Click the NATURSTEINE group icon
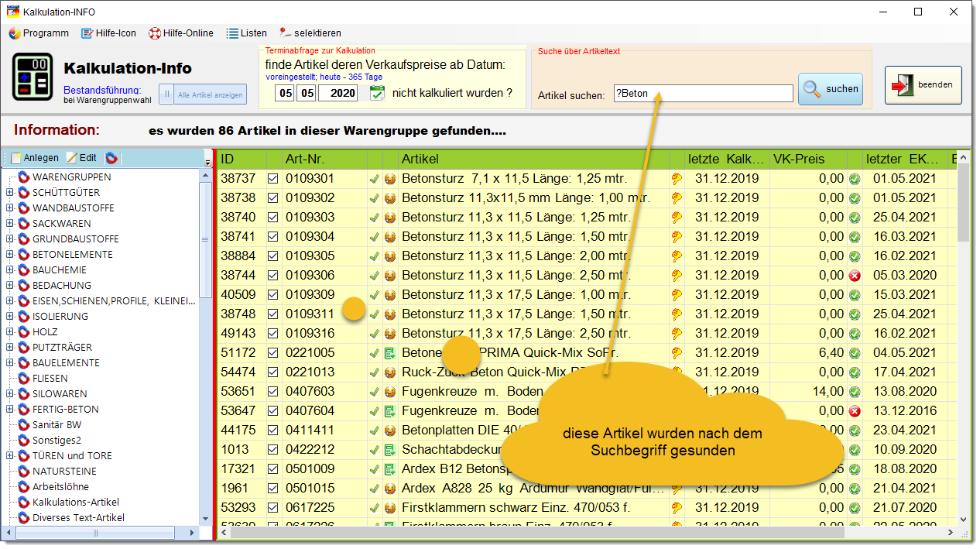Image resolution: width=980 pixels, height=549 pixels. click(23, 472)
